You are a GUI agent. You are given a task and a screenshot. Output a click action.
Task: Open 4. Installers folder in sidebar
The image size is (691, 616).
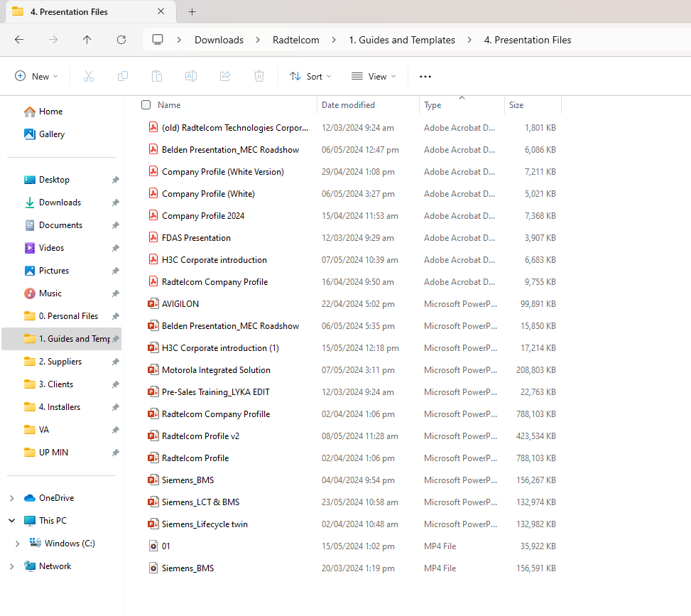click(x=60, y=407)
